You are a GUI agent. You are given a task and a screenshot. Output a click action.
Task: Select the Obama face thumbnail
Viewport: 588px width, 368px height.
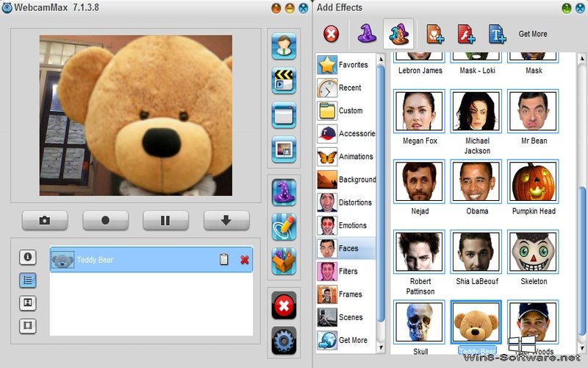[x=476, y=181]
